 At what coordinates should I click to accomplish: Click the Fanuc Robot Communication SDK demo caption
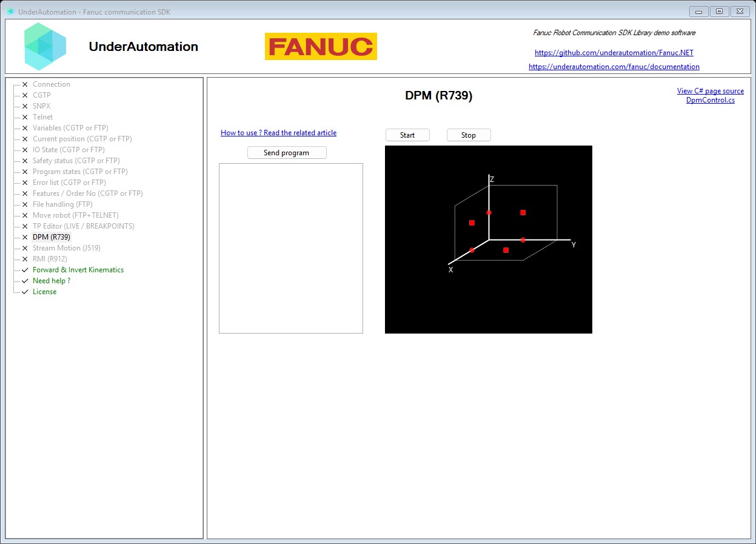pyautogui.click(x=614, y=33)
